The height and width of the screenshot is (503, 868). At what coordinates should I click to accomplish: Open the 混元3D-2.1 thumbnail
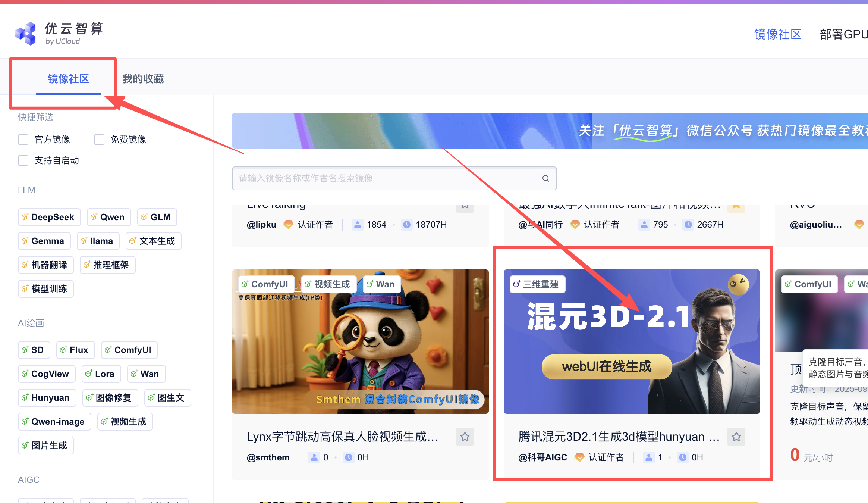click(x=632, y=341)
